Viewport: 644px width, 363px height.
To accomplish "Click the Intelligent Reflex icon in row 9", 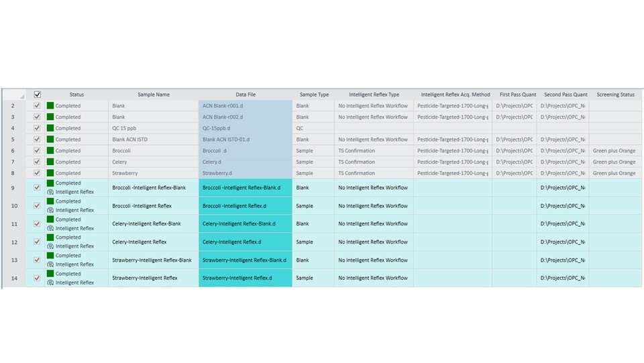I will [x=50, y=192].
